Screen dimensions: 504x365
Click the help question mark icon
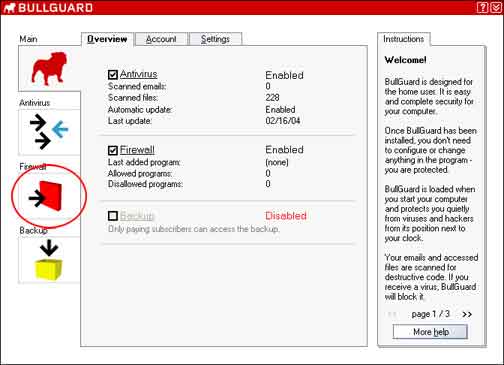point(483,7)
